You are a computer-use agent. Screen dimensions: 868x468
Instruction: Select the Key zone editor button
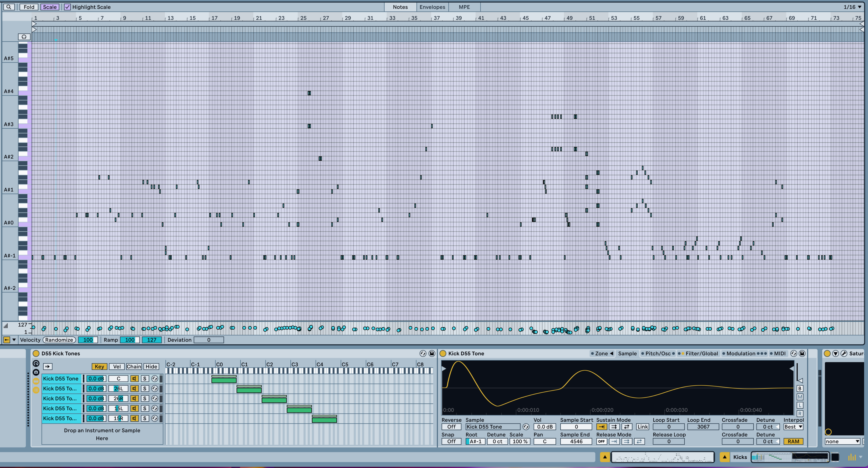[99, 366]
